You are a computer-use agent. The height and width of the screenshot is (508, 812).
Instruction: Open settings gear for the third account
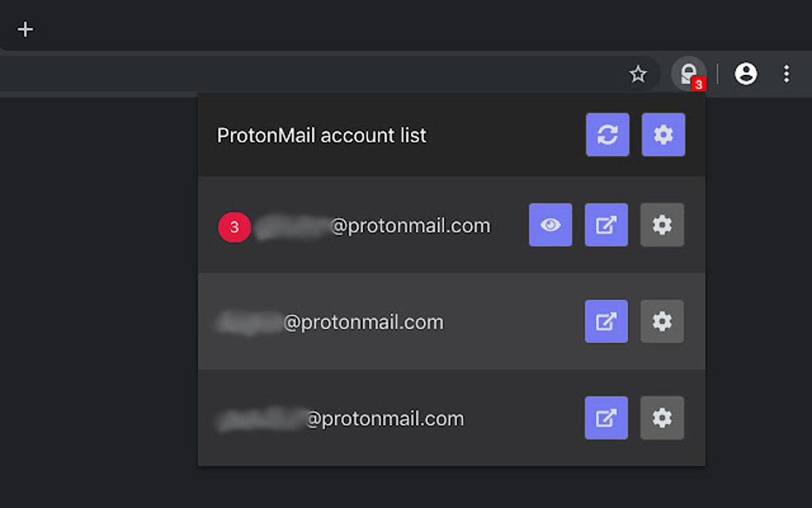click(662, 418)
